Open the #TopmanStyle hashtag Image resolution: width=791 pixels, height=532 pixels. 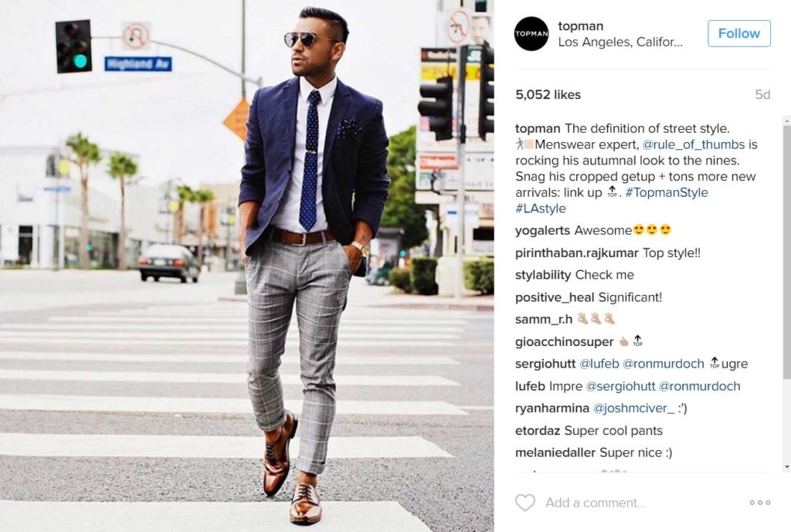pos(667,192)
